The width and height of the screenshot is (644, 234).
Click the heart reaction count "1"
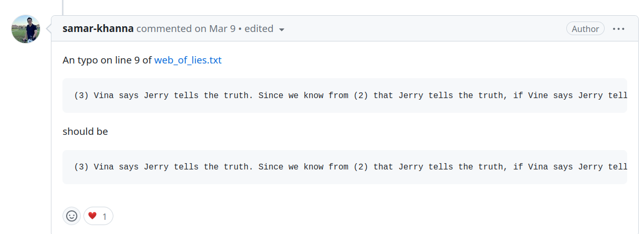pos(104,216)
